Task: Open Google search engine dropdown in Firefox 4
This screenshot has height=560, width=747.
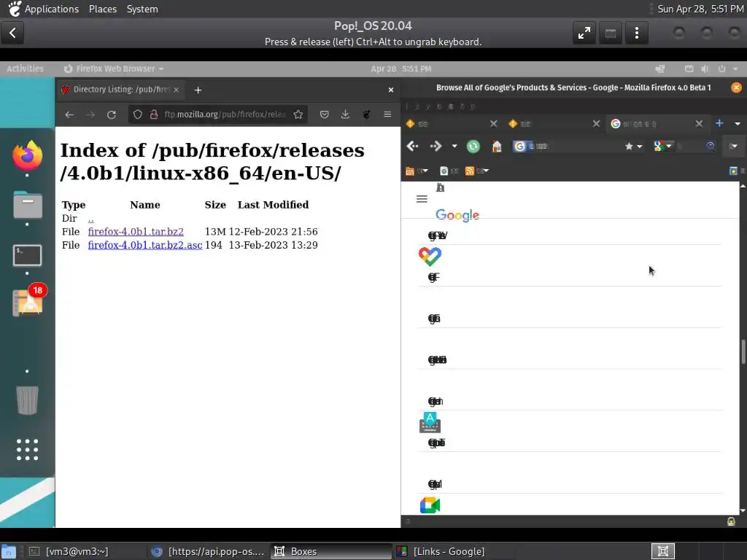Action: [662, 146]
